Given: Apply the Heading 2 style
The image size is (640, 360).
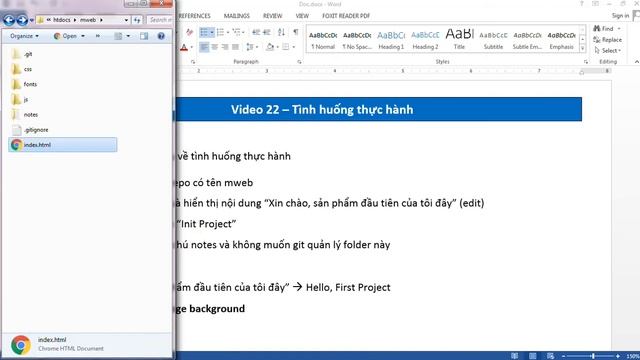Looking at the screenshot, I should [x=425, y=40].
